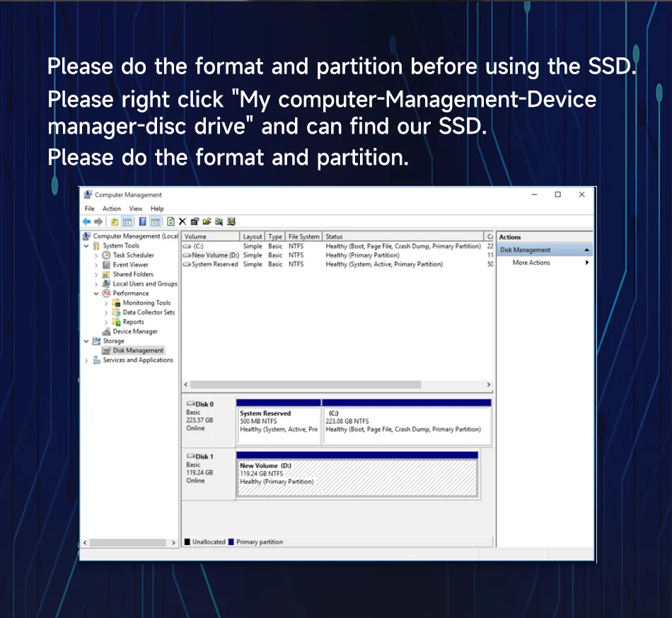Expand the Services and Applications node
The image size is (672, 618).
pos(86,361)
